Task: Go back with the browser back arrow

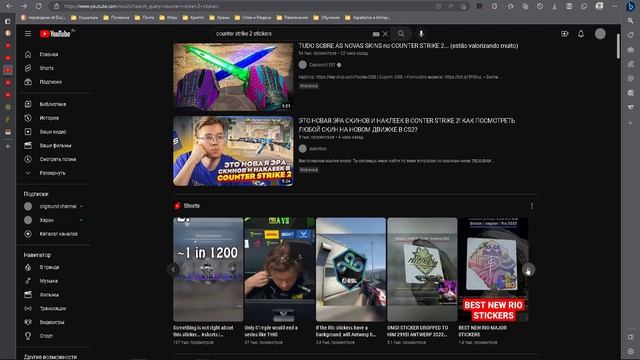Action: 9,6
